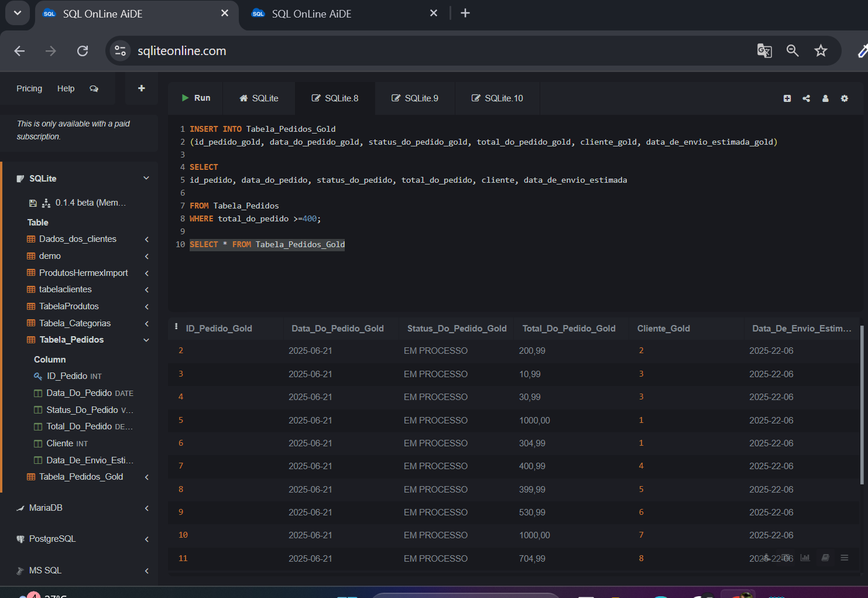Click the MariaDB seal icon
This screenshot has width=868, height=598.
coord(20,508)
